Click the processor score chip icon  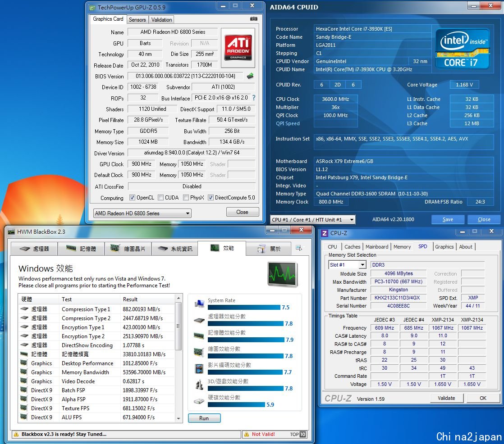[x=200, y=320]
